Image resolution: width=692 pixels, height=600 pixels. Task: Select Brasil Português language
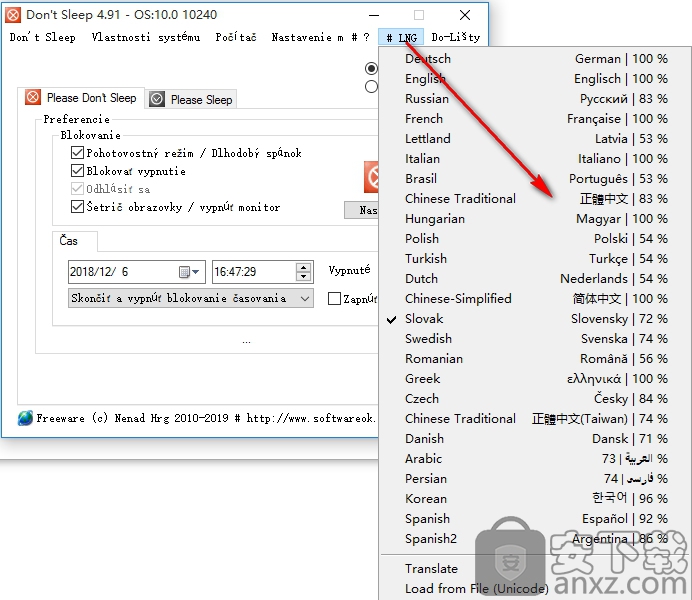pos(535,179)
